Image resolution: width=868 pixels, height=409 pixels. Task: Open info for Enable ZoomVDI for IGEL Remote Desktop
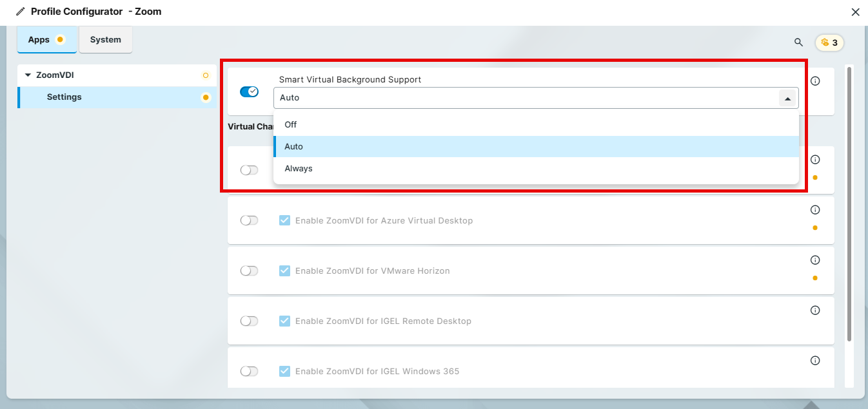coord(814,310)
